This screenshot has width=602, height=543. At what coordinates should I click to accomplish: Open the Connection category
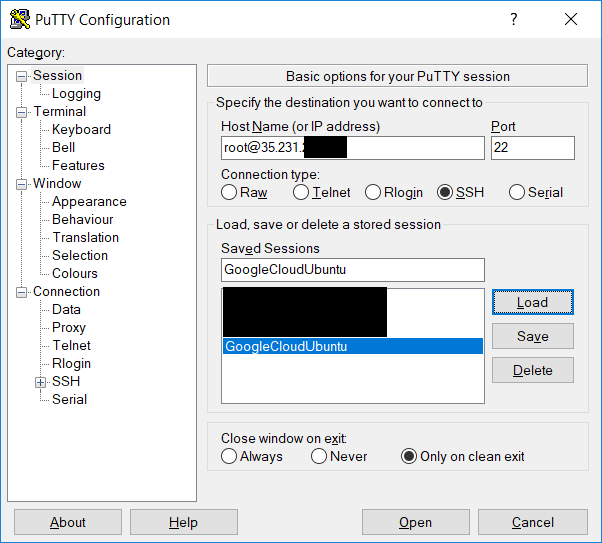[x=66, y=292]
